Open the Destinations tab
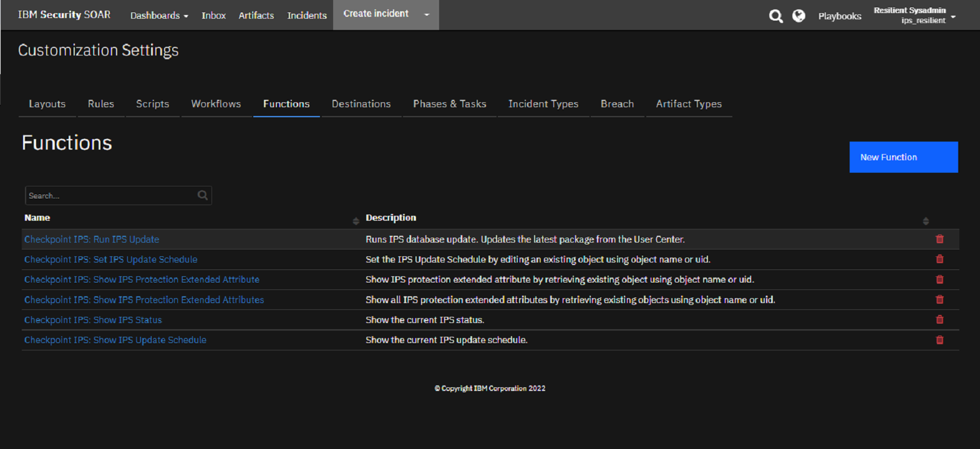 [x=361, y=104]
